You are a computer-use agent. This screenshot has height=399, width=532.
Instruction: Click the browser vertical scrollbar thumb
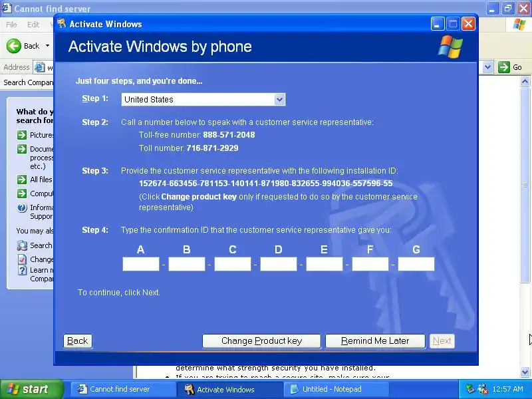(x=525, y=185)
